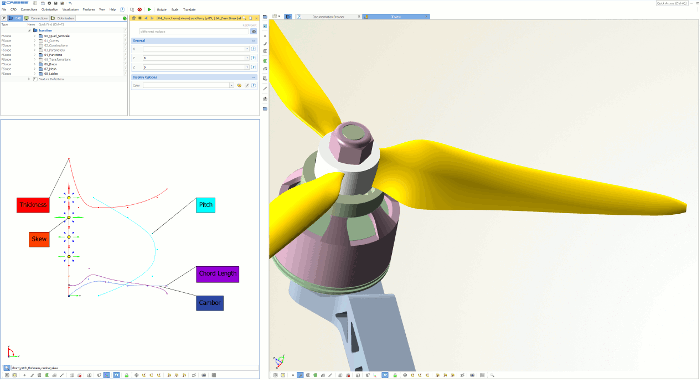This screenshot has height=380, width=700.
Task: Collapse the Baseline folder in tree
Action: (29, 30)
